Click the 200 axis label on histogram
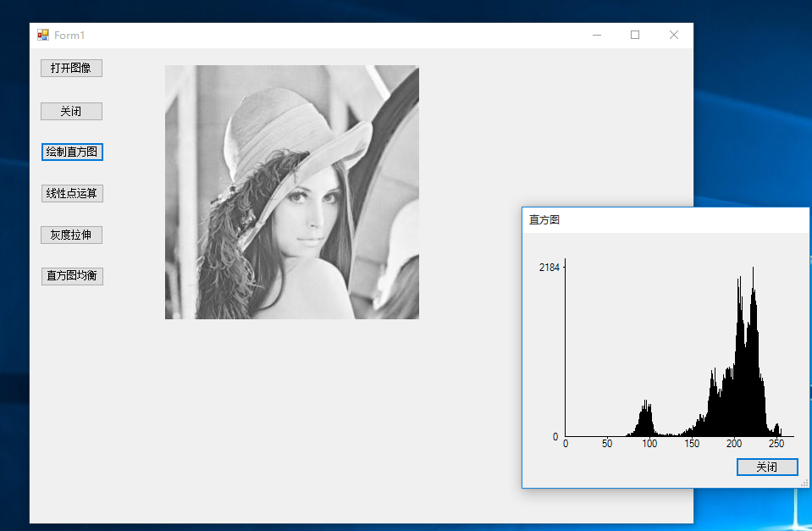Image resolution: width=812 pixels, height=531 pixels. [734, 444]
